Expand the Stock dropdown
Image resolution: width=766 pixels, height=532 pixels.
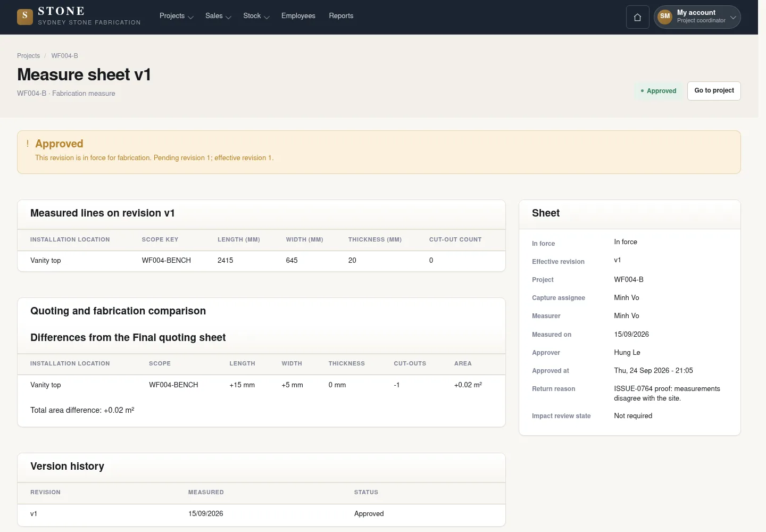pos(256,16)
